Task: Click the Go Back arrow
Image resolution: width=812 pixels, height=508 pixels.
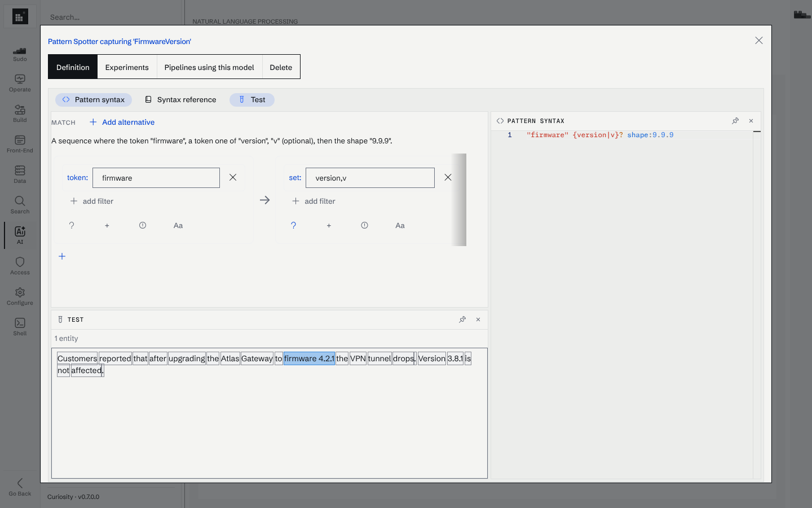Action: click(x=20, y=487)
